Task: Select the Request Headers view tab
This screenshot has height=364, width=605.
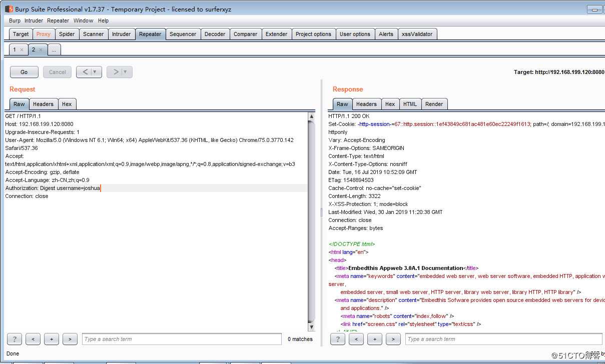Action: click(44, 104)
